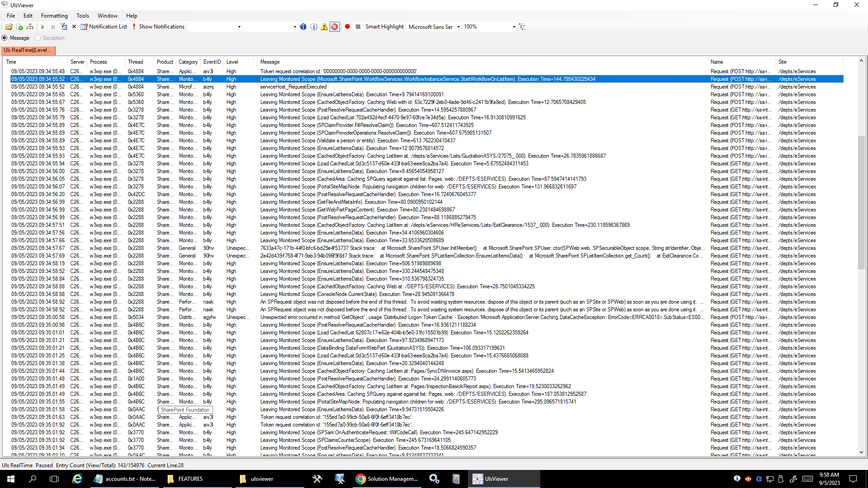Screen dimensions: 868x488
Task: Click the SPSam.OnAuthenticateRequest log row
Action: click(427, 432)
